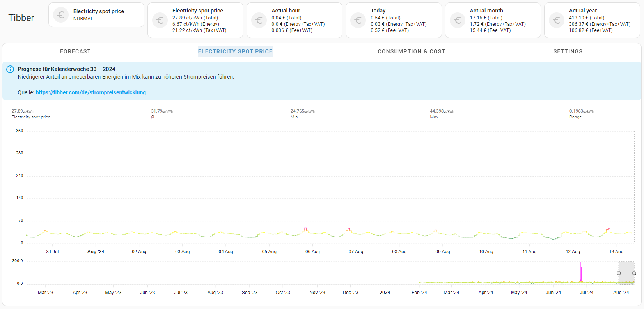This screenshot has width=644, height=309.
Task: Click the 06 Aug axis label
Action: (312, 252)
